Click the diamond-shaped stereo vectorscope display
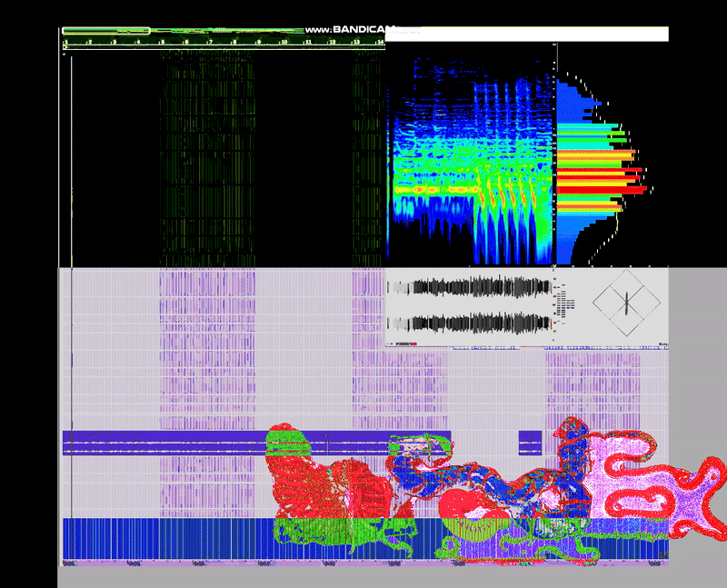This screenshot has height=588, width=727. (x=624, y=301)
